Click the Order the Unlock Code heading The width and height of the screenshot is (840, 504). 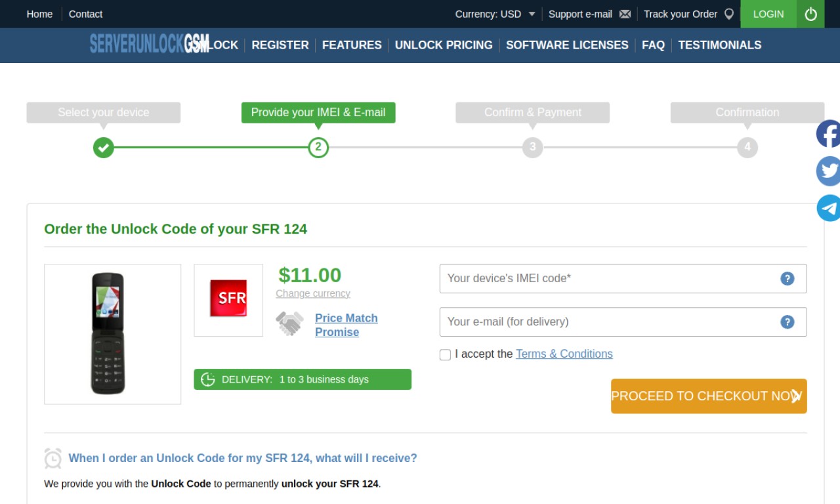175,229
